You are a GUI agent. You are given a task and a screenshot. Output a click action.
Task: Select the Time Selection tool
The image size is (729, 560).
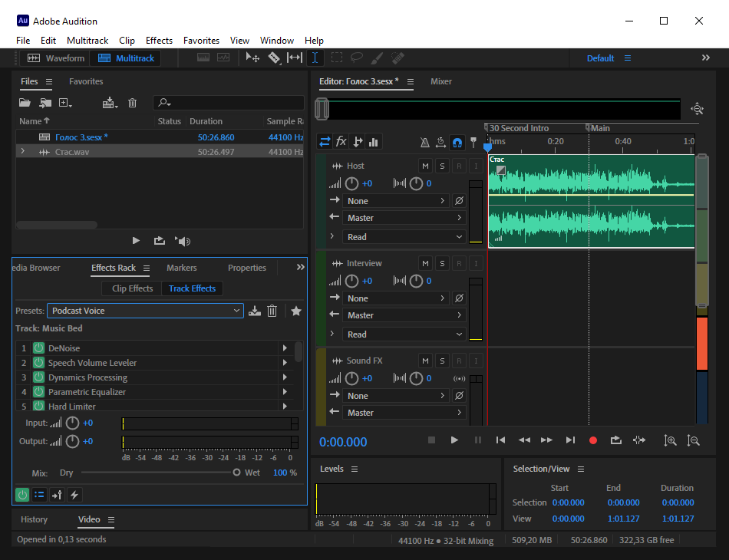(315, 58)
